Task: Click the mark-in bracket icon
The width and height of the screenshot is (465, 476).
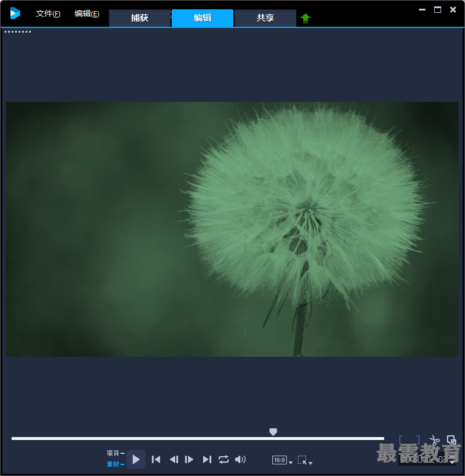Action: (401, 439)
